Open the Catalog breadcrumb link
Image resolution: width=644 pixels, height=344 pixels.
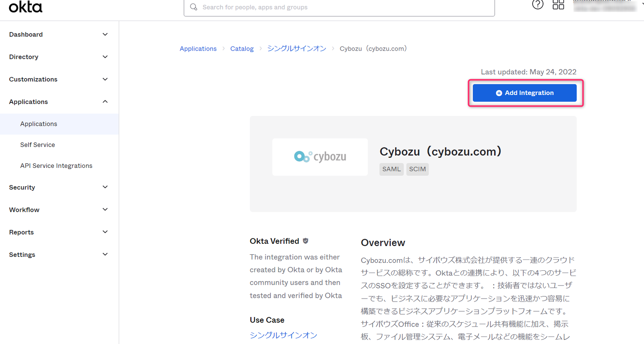click(x=242, y=48)
